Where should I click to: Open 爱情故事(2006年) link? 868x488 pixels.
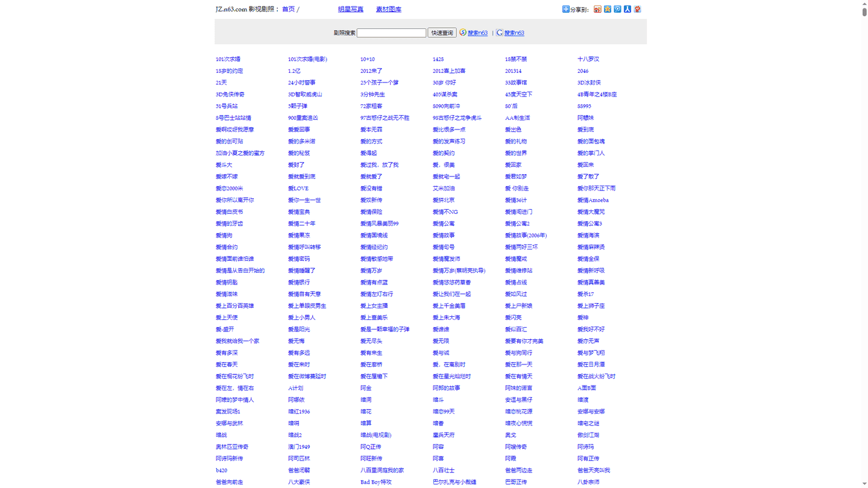(526, 236)
